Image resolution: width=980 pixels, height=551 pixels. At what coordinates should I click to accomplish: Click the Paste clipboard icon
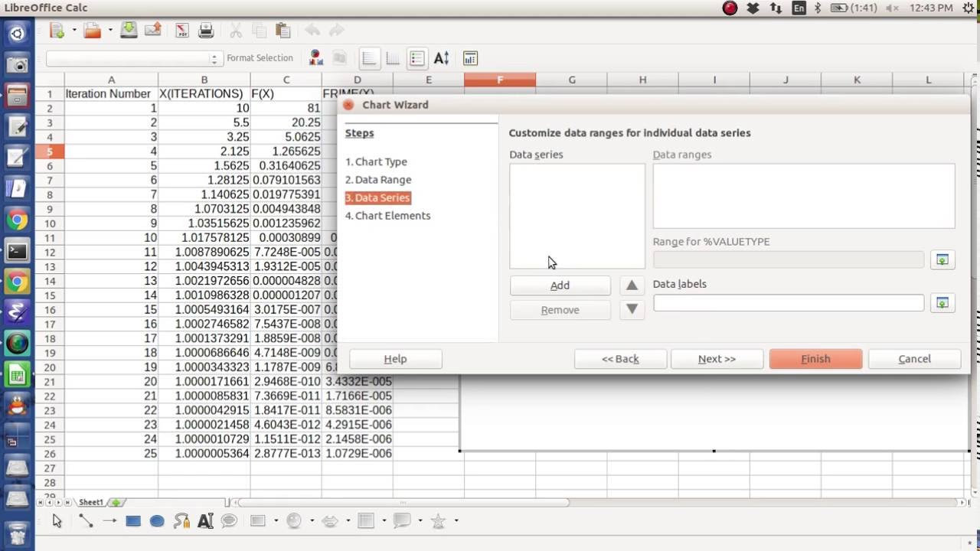click(x=283, y=30)
